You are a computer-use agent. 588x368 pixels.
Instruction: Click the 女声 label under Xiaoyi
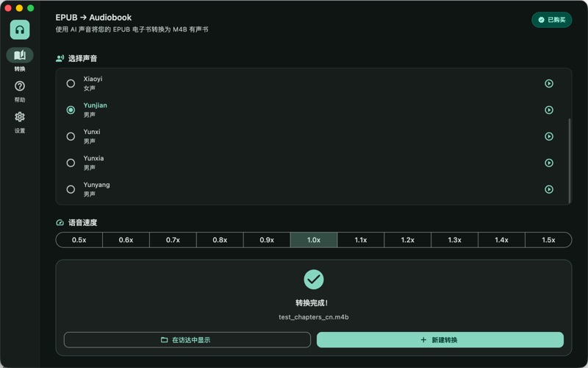click(89, 88)
